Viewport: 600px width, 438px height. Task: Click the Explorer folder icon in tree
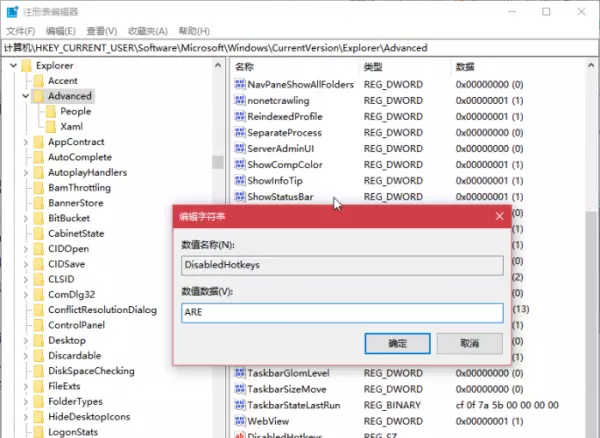point(26,65)
